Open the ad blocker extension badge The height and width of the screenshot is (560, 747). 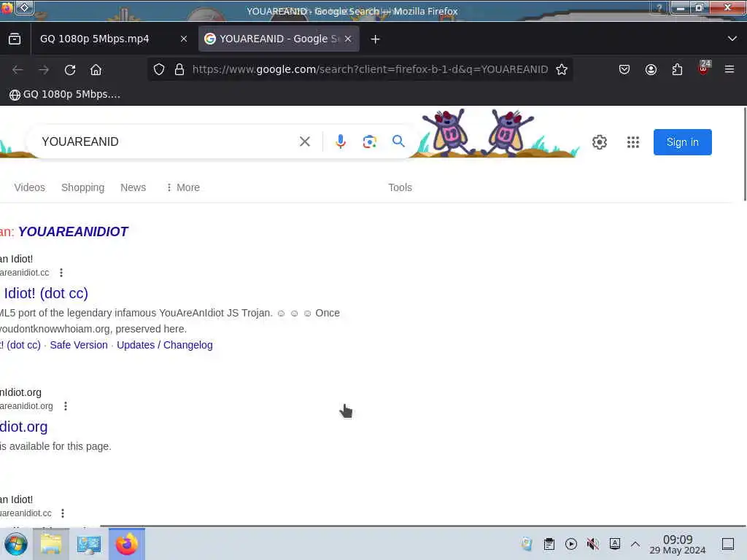click(x=703, y=68)
